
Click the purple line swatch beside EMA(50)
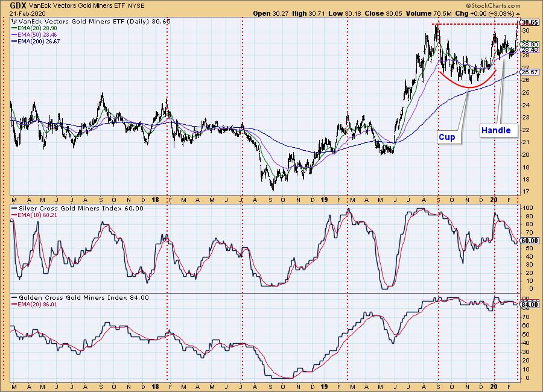pyautogui.click(x=14, y=34)
